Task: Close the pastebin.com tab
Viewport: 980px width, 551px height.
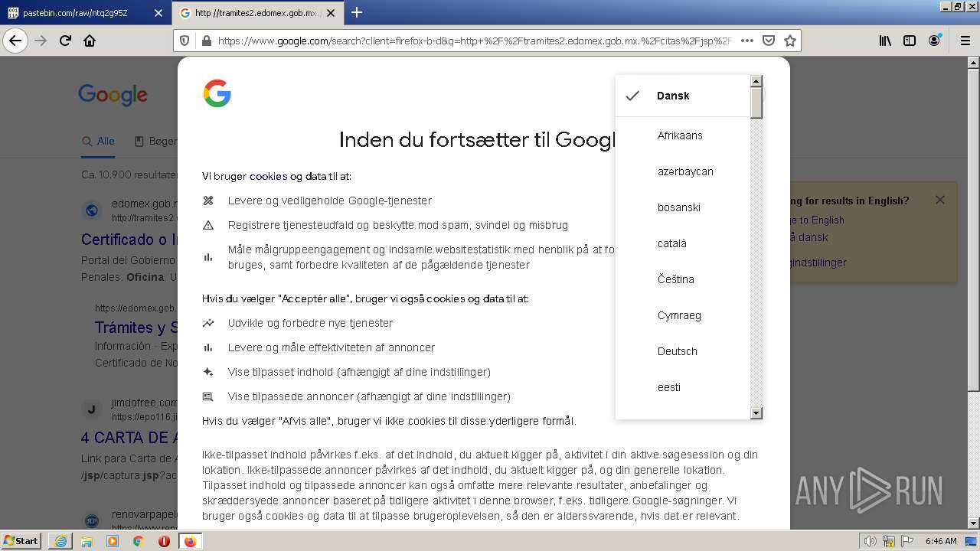Action: click(x=158, y=13)
